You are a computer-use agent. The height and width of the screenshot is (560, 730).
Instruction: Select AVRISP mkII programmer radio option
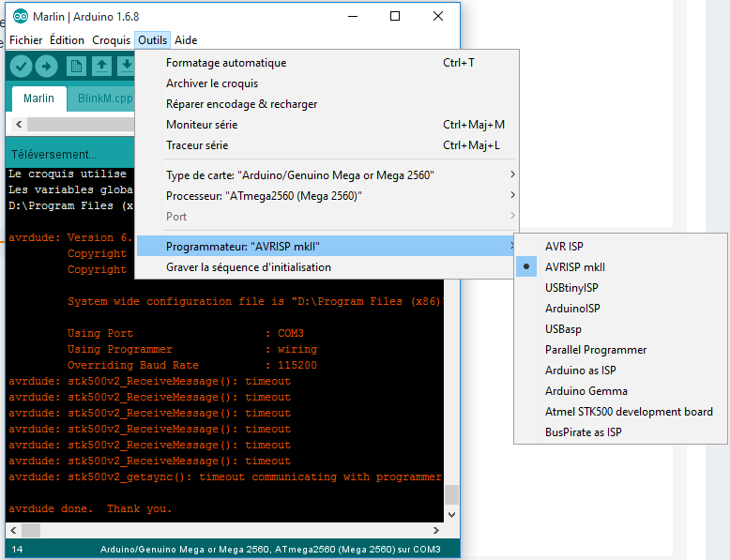(x=621, y=267)
